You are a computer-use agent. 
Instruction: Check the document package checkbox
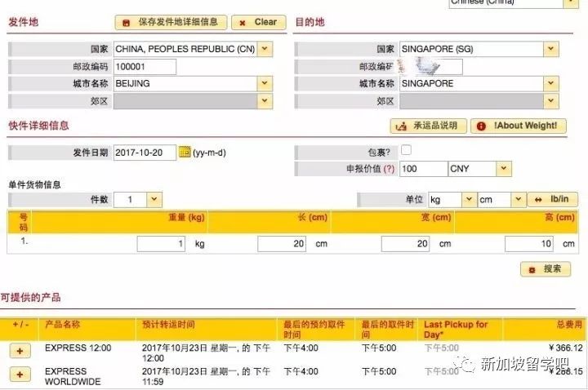(406, 150)
